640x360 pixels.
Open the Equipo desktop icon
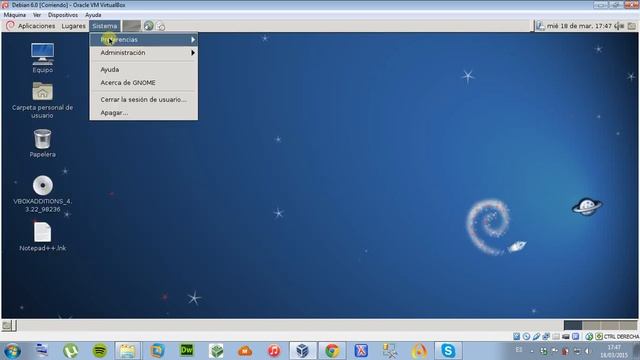[x=42, y=54]
